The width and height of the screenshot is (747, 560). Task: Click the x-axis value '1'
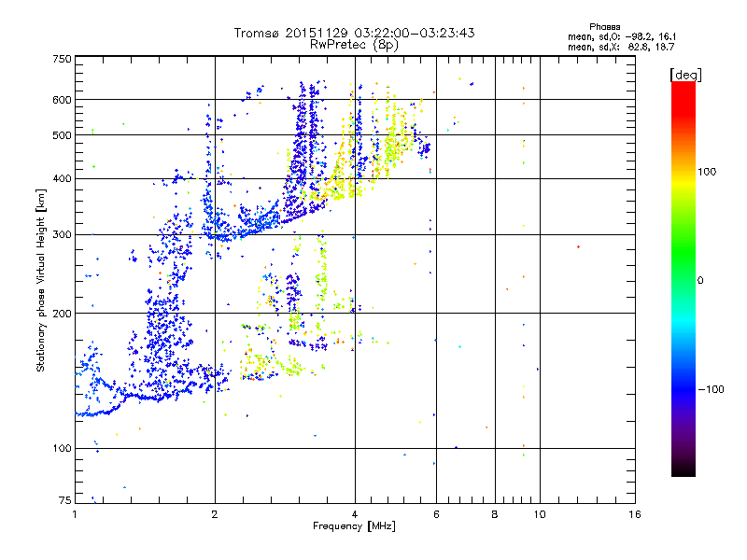point(75,514)
